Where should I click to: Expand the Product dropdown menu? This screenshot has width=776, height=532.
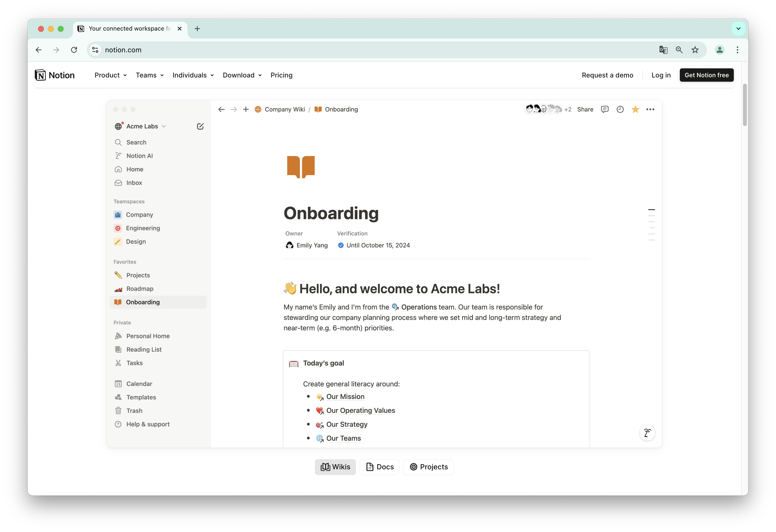tap(111, 75)
